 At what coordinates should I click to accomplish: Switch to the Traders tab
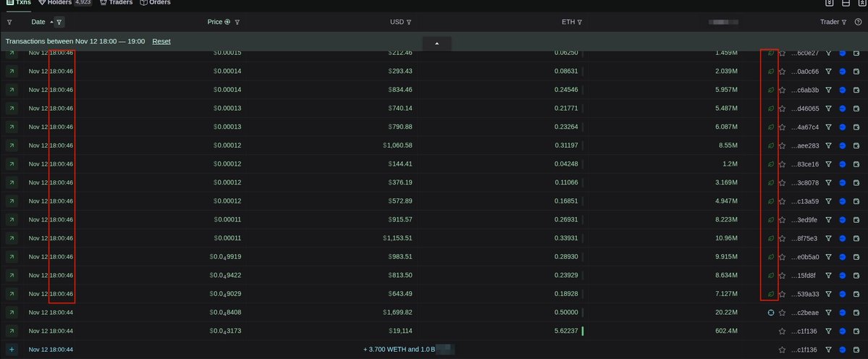click(x=117, y=3)
